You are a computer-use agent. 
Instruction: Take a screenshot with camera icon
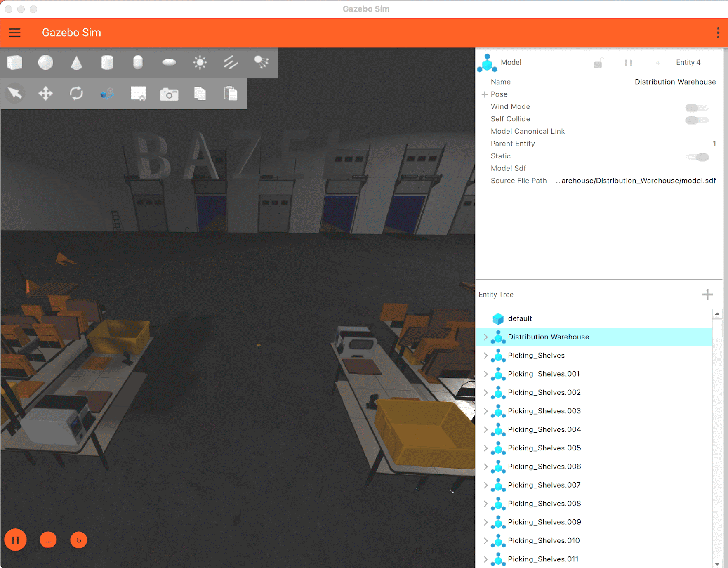169,94
